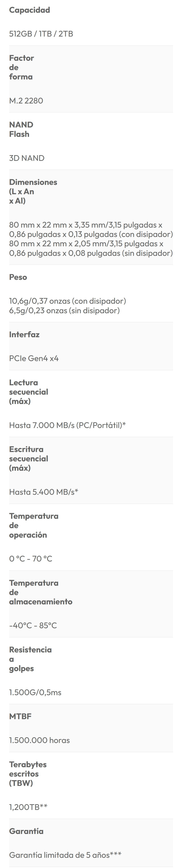The width and height of the screenshot is (182, 868).
Task: Click the Resistencia a golpes label
Action: (x=30, y=659)
